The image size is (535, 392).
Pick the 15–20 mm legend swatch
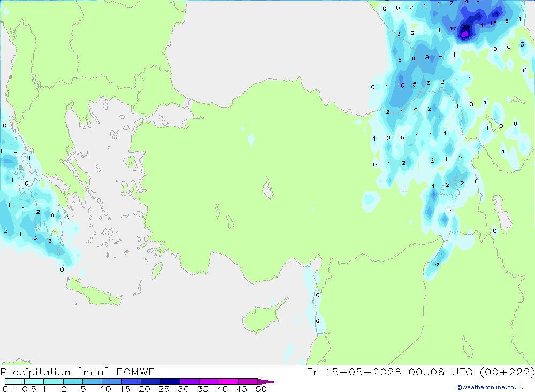click(131, 381)
